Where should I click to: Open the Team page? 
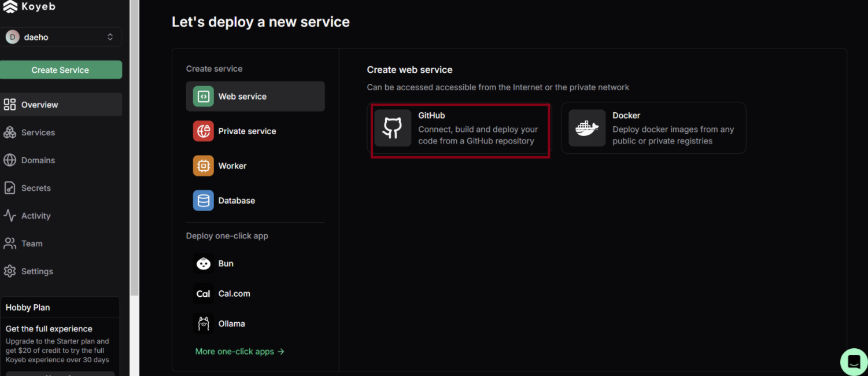pyautogui.click(x=61, y=244)
